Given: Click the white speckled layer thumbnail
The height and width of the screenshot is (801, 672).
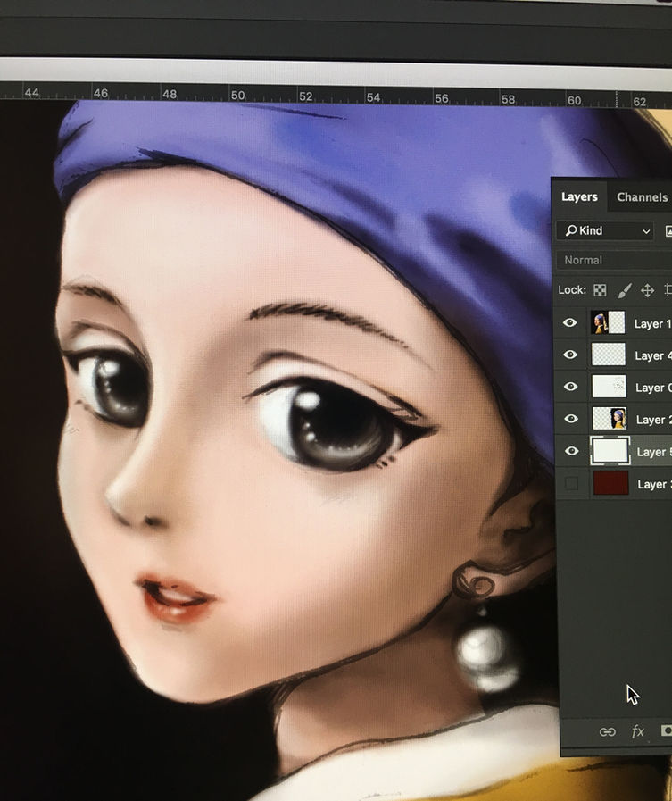Looking at the screenshot, I should pyautogui.click(x=609, y=387).
